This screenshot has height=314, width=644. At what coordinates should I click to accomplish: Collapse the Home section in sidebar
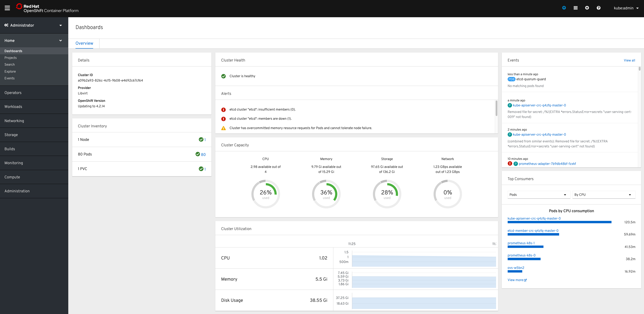pyautogui.click(x=60, y=40)
